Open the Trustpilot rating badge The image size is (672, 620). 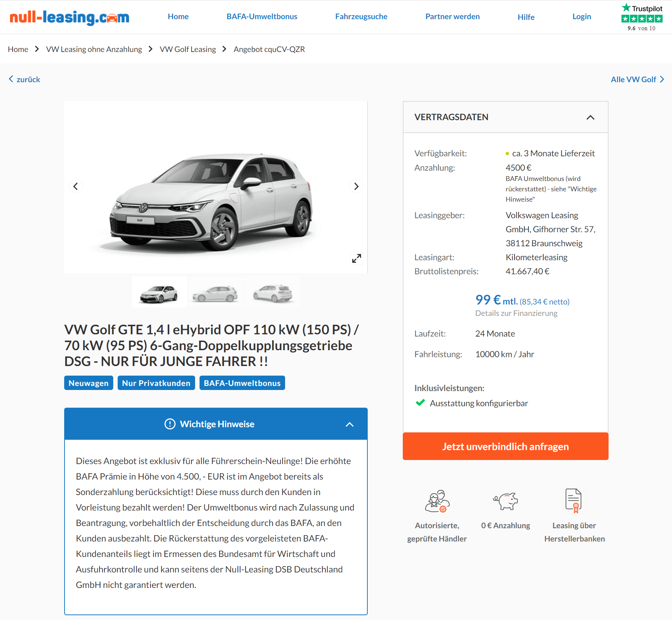(x=642, y=17)
